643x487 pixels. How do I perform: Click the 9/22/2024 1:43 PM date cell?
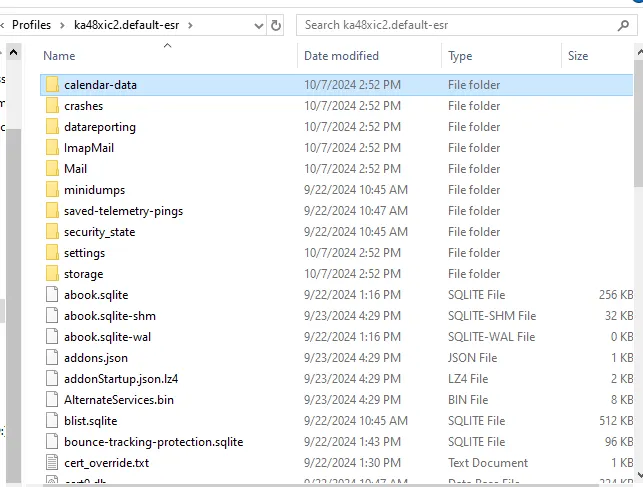(352, 441)
